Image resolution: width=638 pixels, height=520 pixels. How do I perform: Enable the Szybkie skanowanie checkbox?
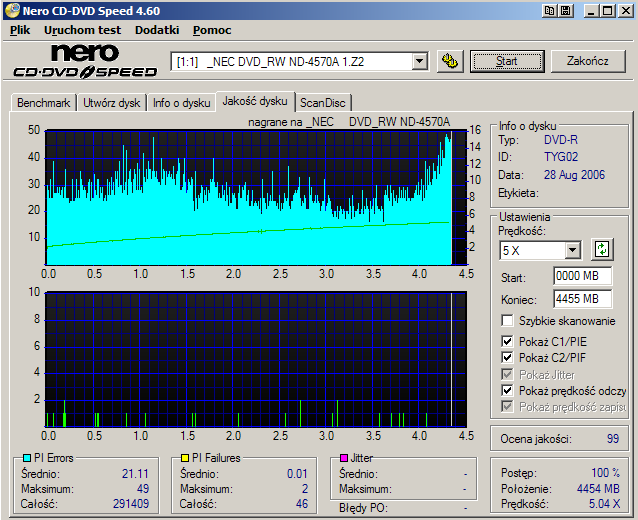coord(507,321)
